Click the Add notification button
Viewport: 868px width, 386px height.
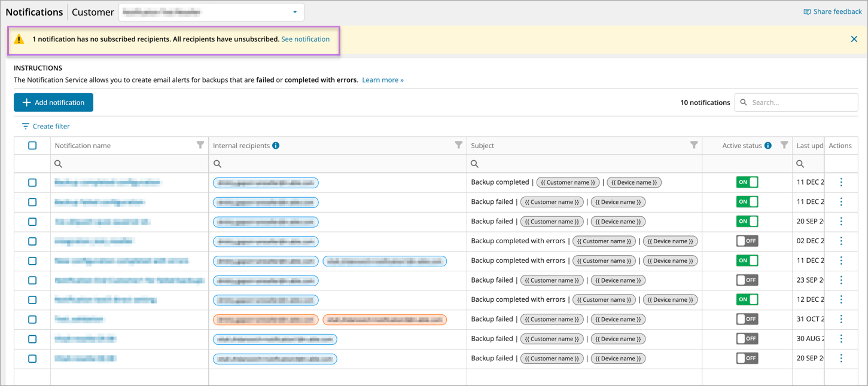pyautogui.click(x=53, y=102)
